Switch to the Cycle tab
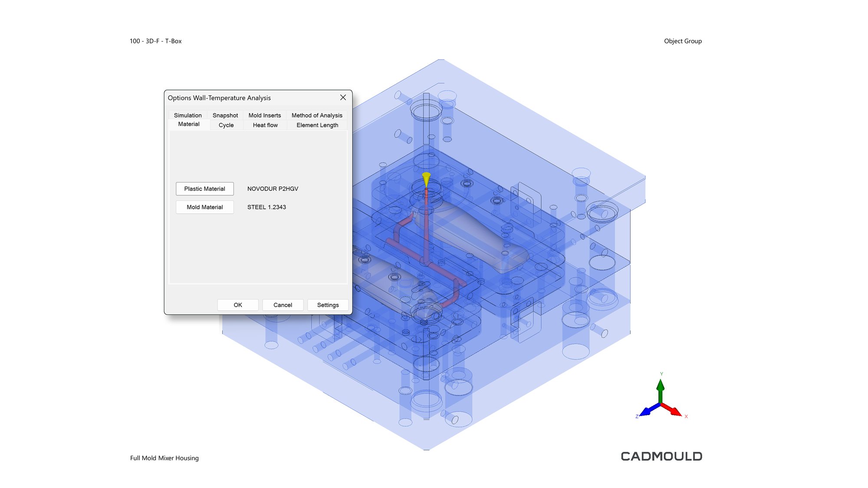The height and width of the screenshot is (488, 868). pyautogui.click(x=226, y=125)
